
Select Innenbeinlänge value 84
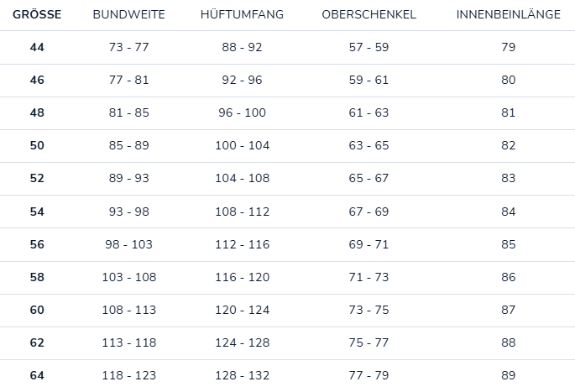coord(508,212)
